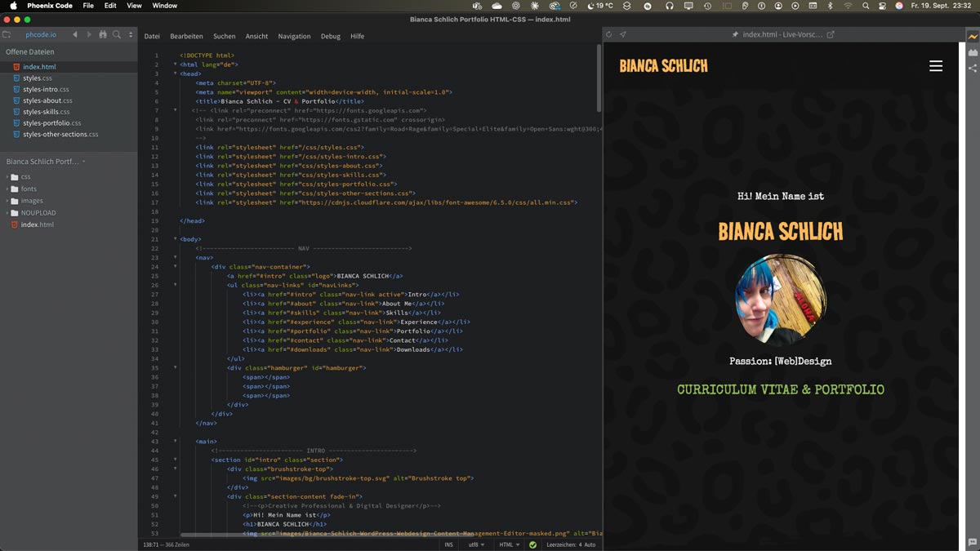Open the Ansicht menu
The width and height of the screenshot is (980, 551).
click(256, 37)
